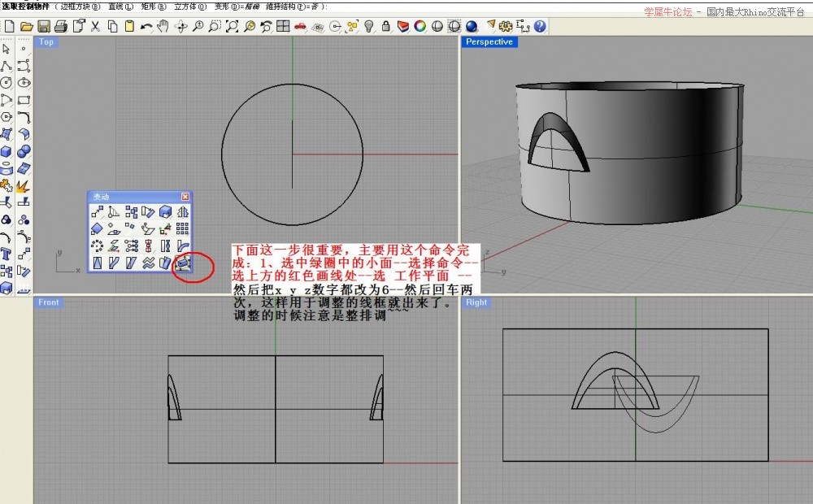Click the Print icon in the top toolbar
Viewport: 813px width, 504px height.
[61, 27]
